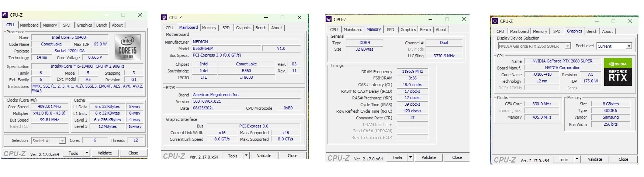Viewport: 644px width, 177px height.
Task: Minimize the Memory tab window
Action: pos(430,19)
